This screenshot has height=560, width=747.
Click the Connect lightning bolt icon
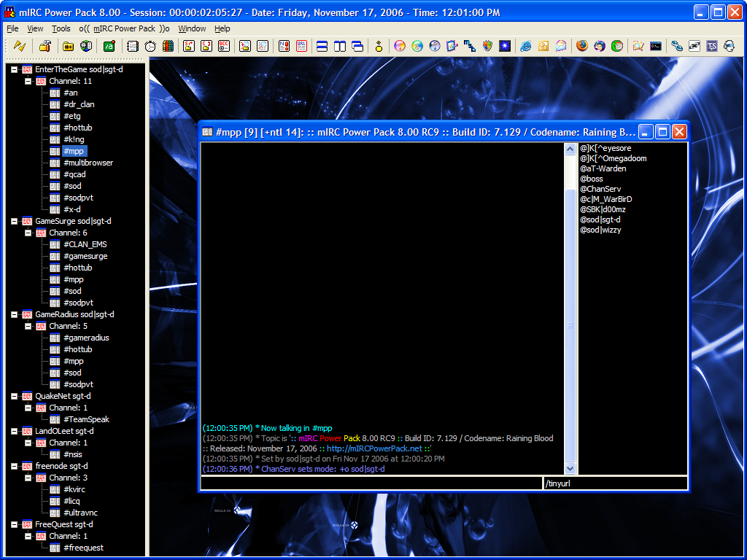[x=20, y=46]
